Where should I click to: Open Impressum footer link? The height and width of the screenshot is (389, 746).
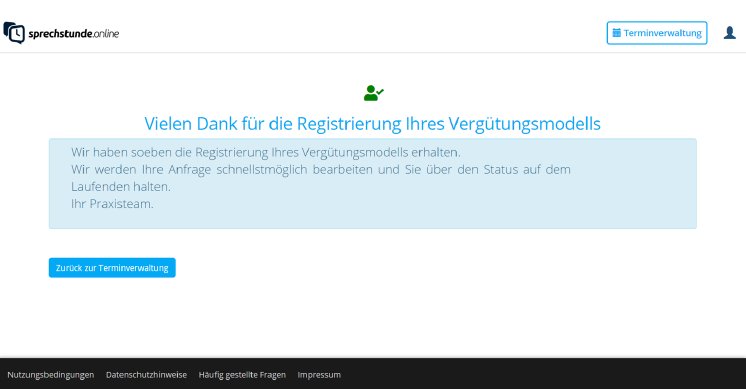(319, 375)
